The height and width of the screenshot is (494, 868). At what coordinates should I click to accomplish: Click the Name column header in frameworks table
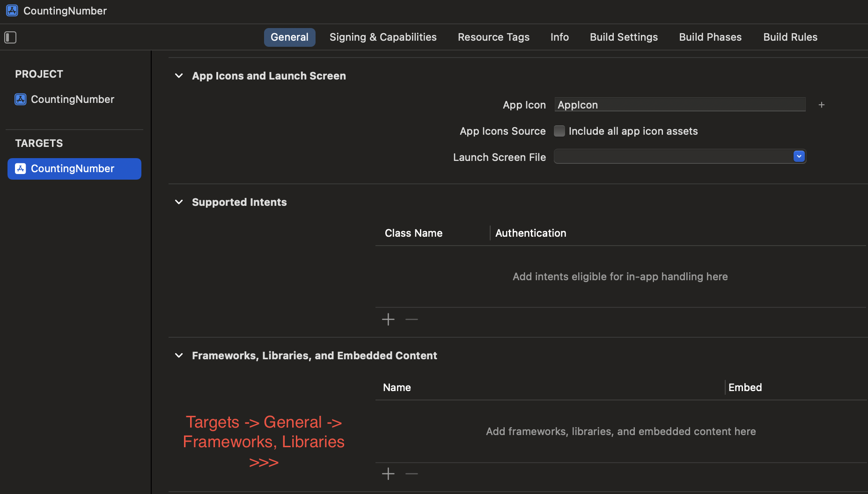click(x=397, y=387)
